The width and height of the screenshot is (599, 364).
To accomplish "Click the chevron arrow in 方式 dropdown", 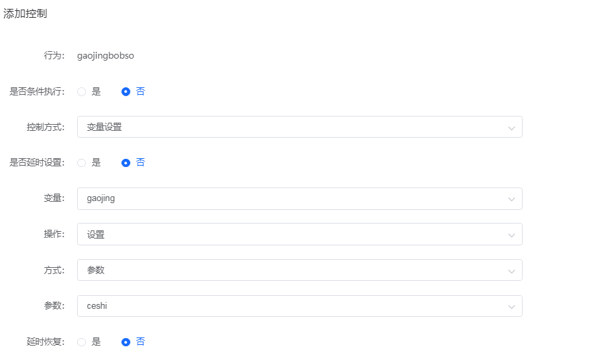I will tap(511, 271).
